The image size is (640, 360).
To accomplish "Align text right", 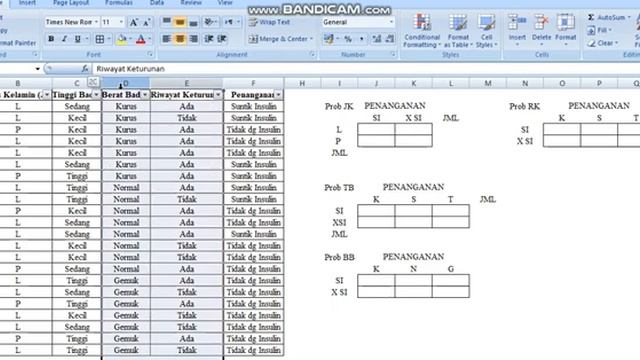I will (x=193, y=39).
